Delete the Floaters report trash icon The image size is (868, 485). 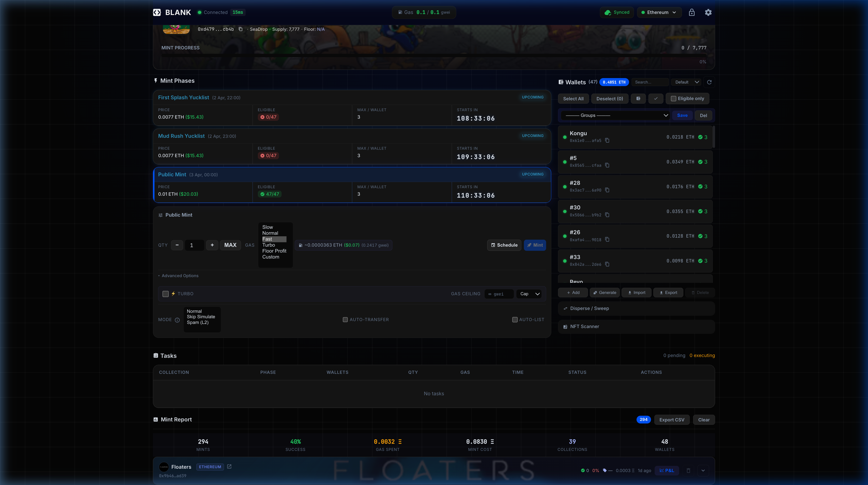tap(688, 471)
